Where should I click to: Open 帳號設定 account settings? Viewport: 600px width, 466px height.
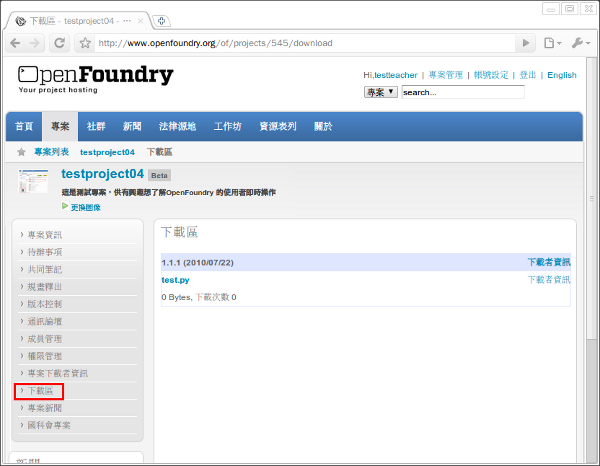(x=491, y=75)
